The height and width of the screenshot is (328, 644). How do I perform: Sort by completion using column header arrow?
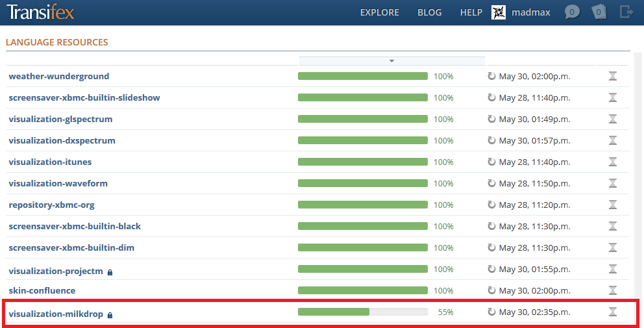coord(392,61)
